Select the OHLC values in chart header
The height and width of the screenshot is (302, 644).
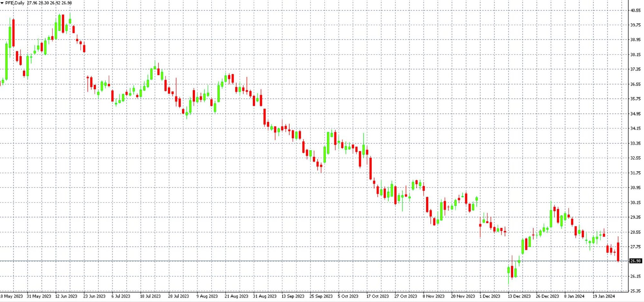point(49,3)
